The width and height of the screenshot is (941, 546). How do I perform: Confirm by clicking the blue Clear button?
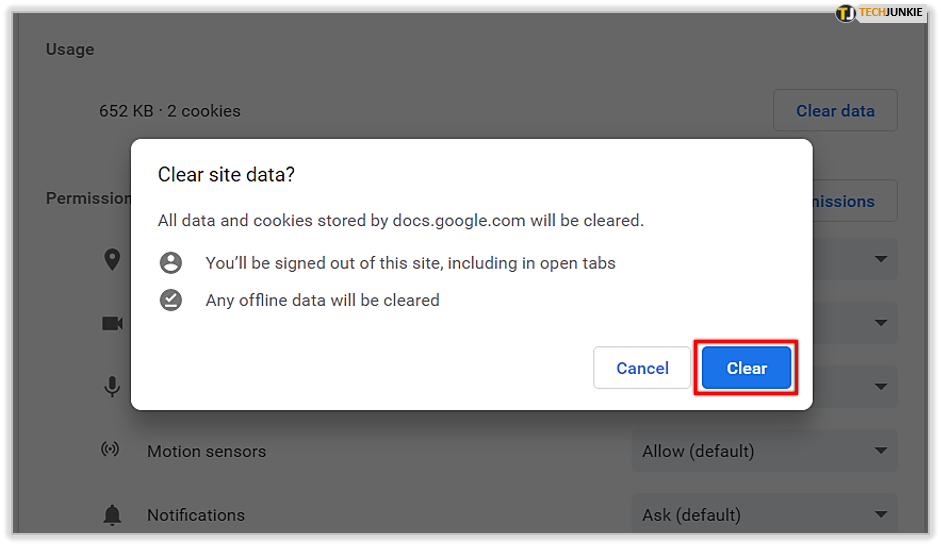pos(746,368)
